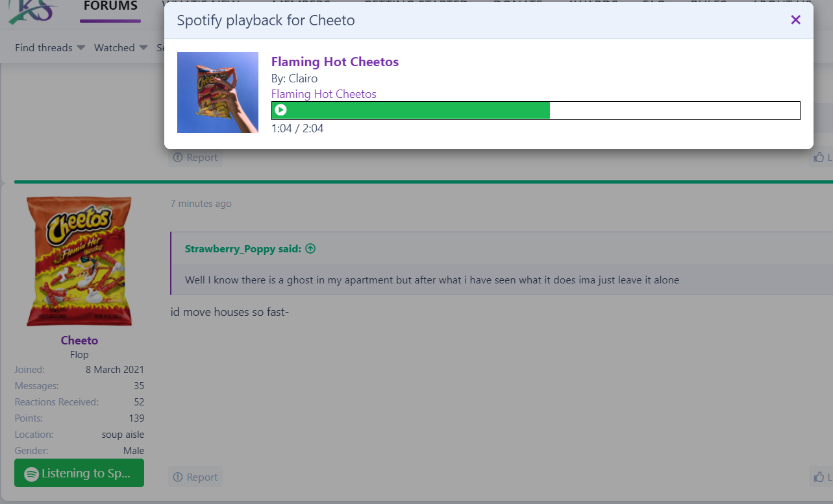The height and width of the screenshot is (504, 833).
Task: Close the Spotify playback dialog
Action: pos(795,20)
